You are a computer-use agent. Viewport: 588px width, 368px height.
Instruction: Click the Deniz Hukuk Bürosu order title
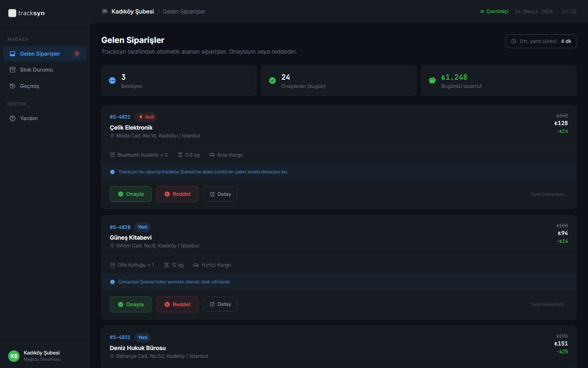click(x=138, y=348)
